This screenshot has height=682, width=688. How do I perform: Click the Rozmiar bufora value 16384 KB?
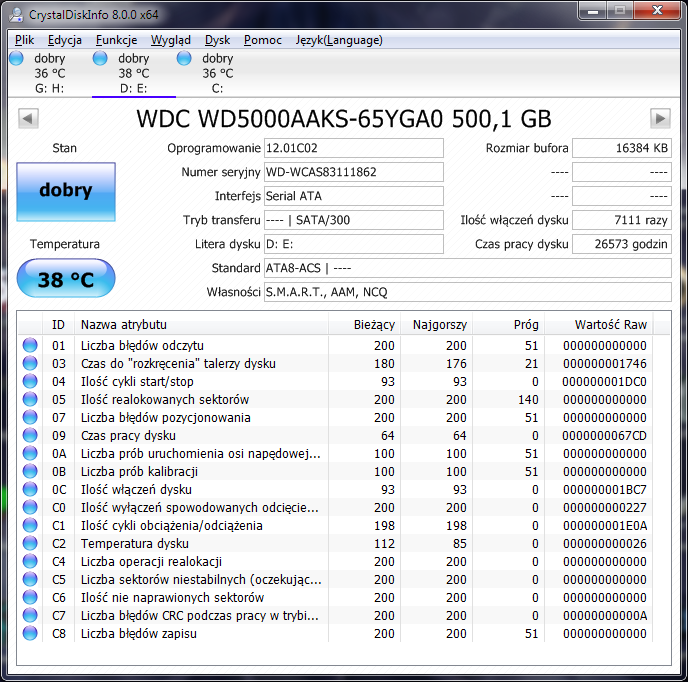[x=622, y=148]
